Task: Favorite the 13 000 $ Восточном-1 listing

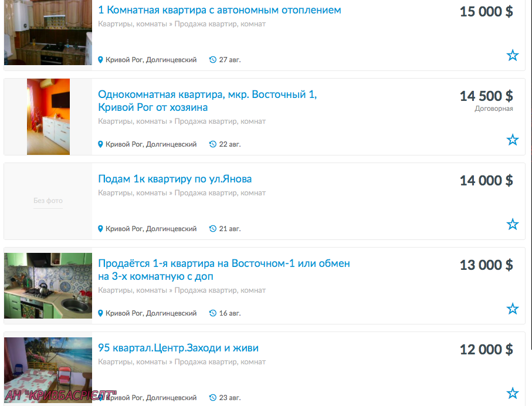Action: (x=512, y=309)
